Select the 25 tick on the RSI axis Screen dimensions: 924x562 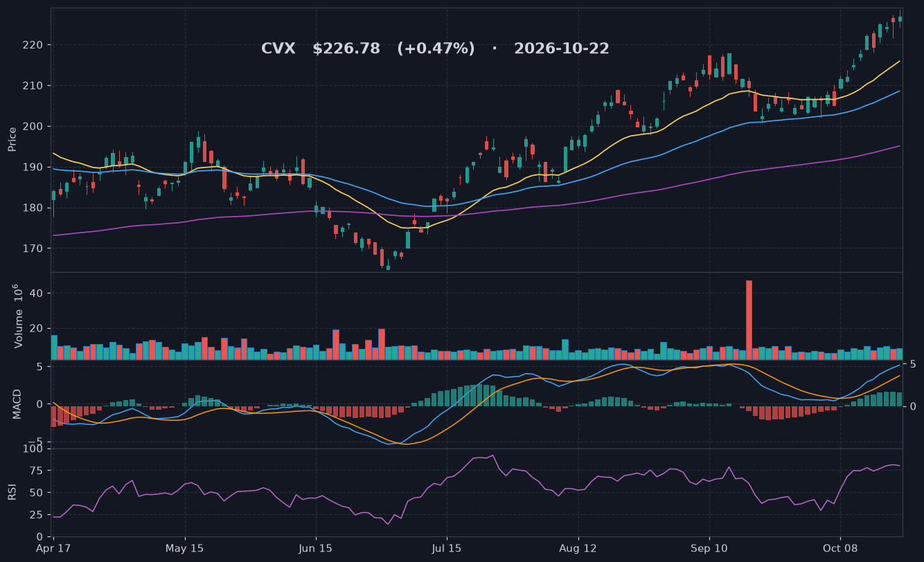coord(37,516)
